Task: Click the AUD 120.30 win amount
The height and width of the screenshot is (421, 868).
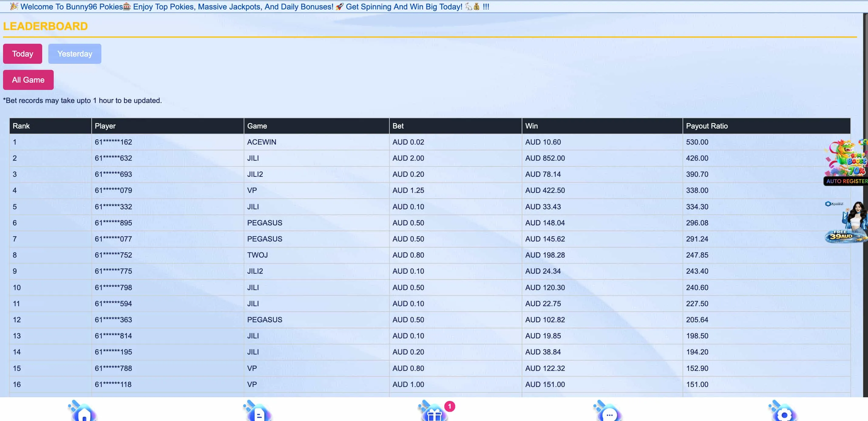Action: pyautogui.click(x=545, y=288)
